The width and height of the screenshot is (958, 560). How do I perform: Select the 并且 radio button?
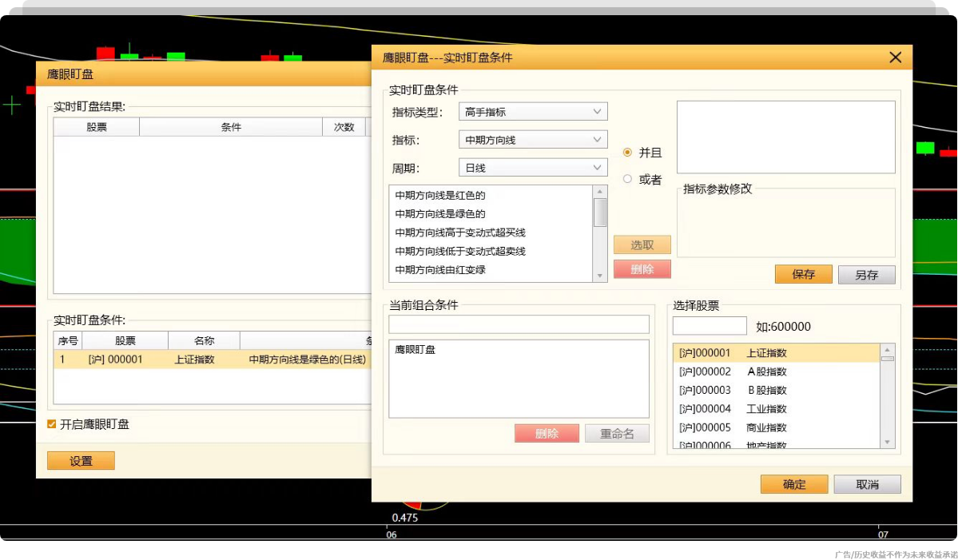[x=627, y=153]
